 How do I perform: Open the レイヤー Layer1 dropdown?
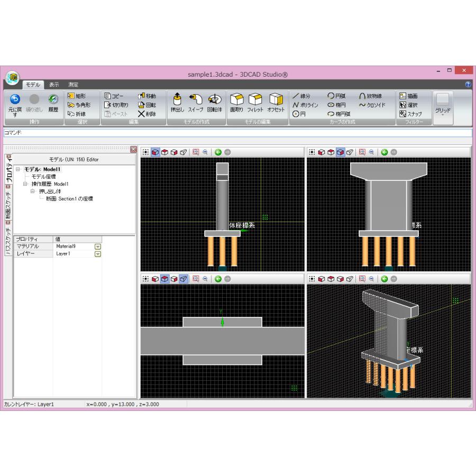(98, 254)
